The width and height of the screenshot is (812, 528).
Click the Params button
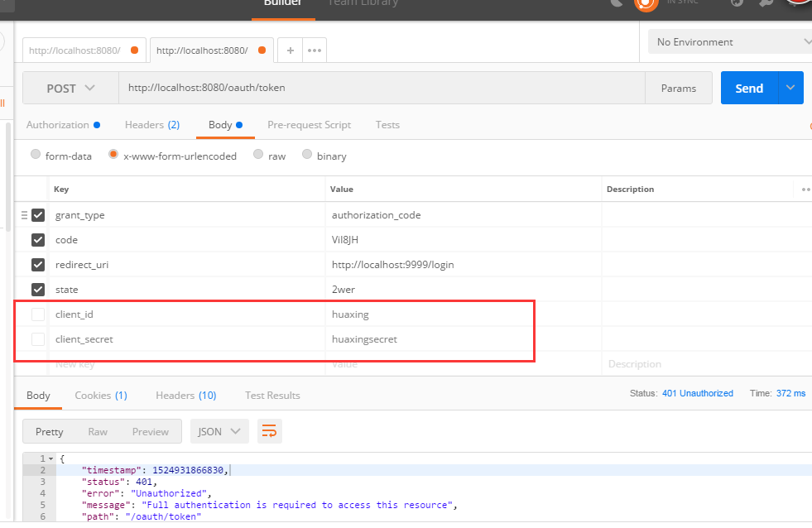tap(678, 89)
